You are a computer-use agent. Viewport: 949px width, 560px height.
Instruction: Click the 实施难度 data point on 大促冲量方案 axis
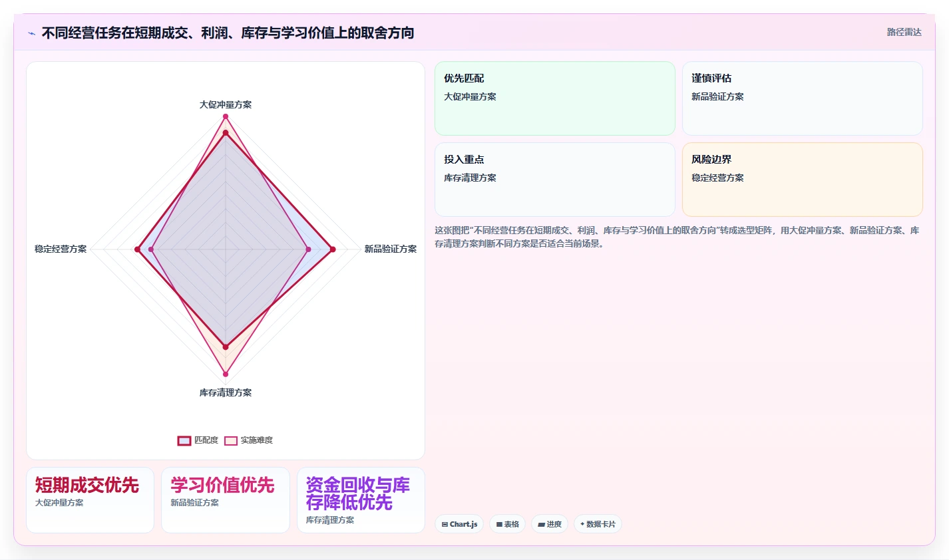tap(226, 116)
